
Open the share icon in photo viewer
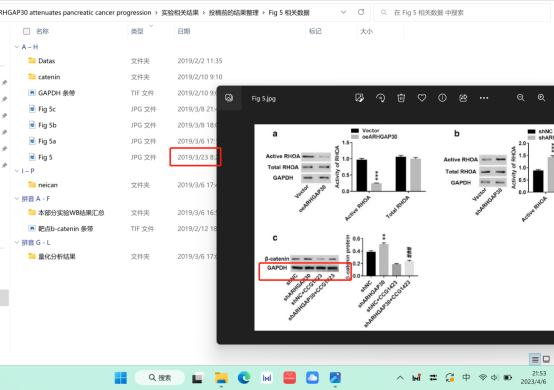tap(463, 98)
